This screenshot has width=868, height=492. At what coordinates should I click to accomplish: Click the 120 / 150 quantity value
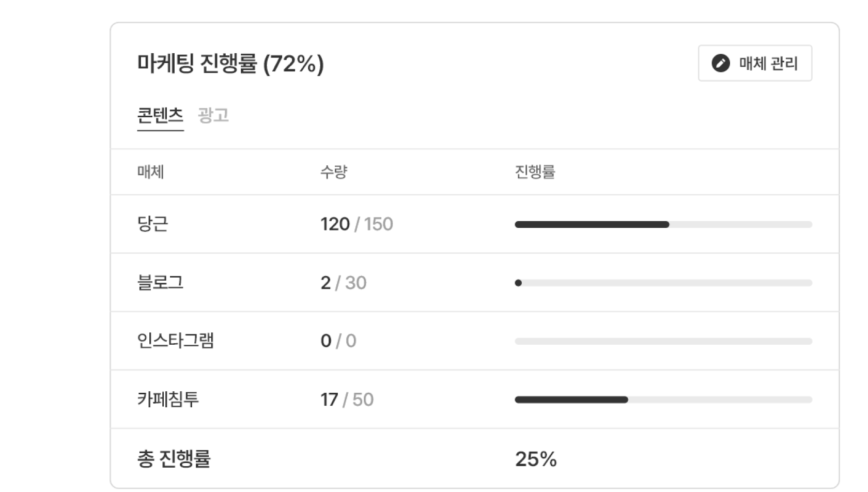coord(357,224)
